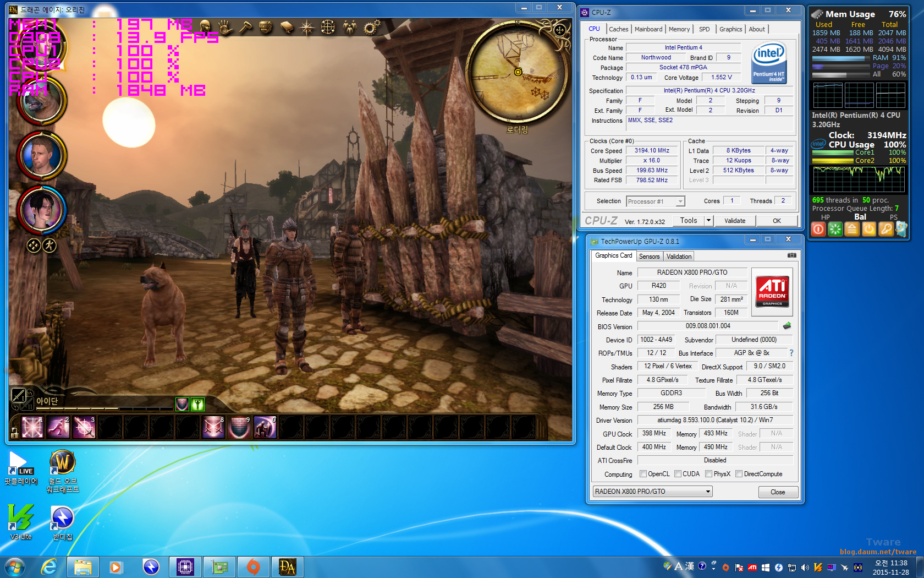Image resolution: width=924 pixels, height=578 pixels.
Task: Open the Dragon Age taskbar icon
Action: (x=287, y=566)
